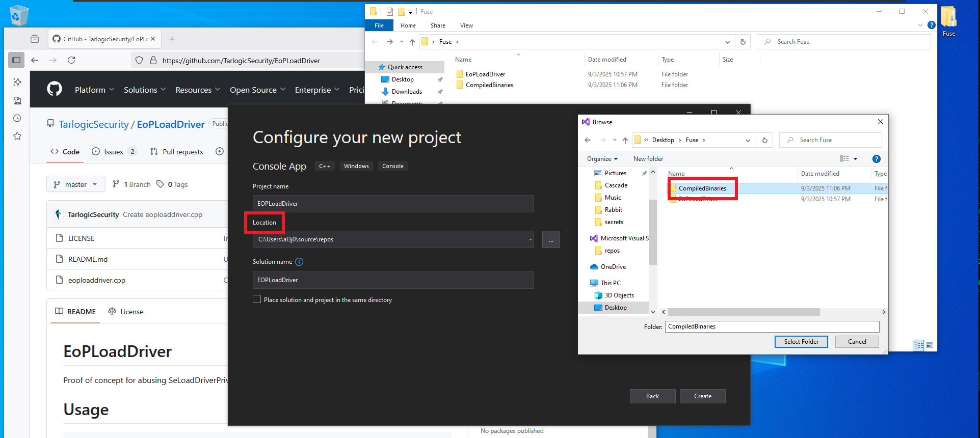Open browse button next to Location field
This screenshot has height=438, width=980.
click(x=551, y=239)
